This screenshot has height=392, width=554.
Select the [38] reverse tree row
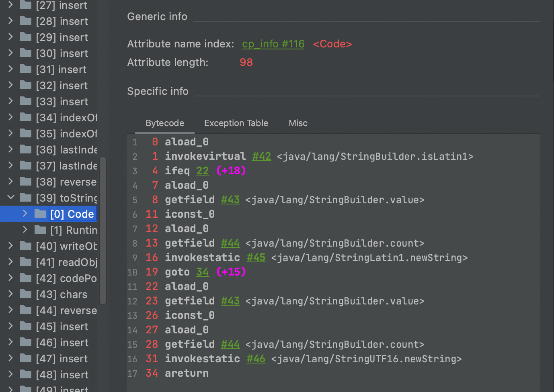point(49,182)
